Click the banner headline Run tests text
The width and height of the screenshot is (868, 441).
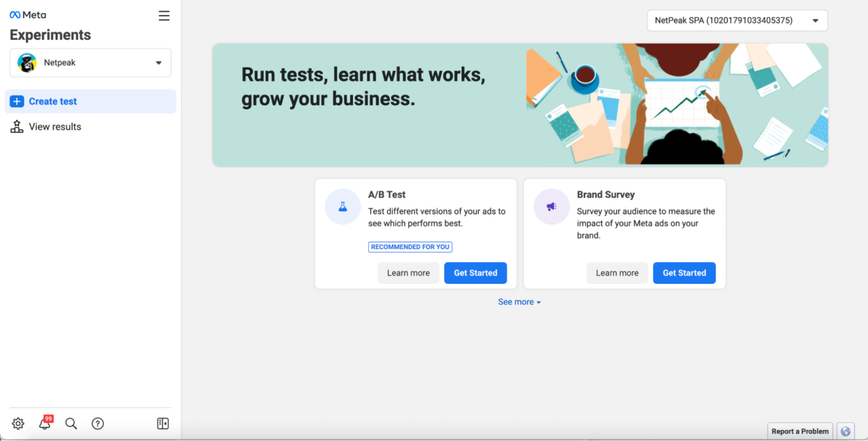point(363,86)
